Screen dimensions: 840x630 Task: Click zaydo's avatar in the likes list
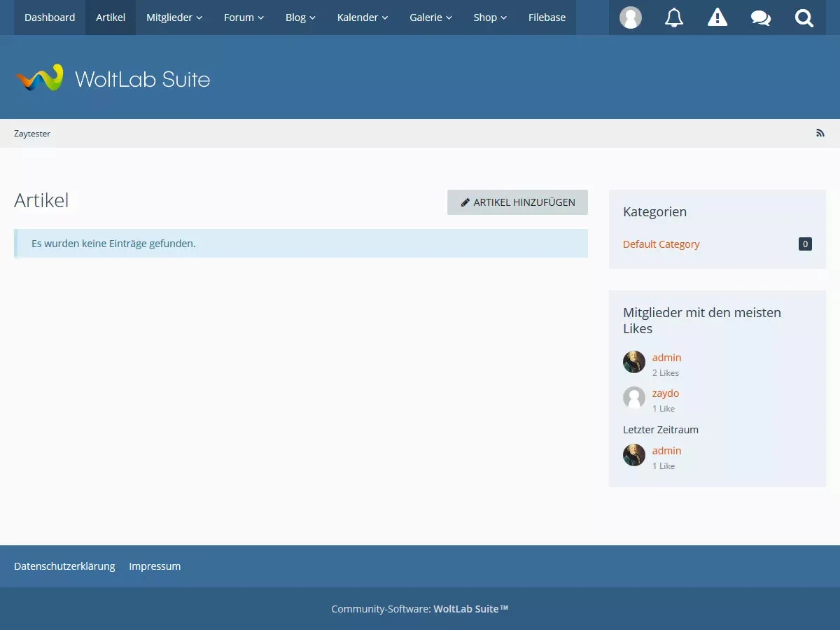(x=634, y=398)
